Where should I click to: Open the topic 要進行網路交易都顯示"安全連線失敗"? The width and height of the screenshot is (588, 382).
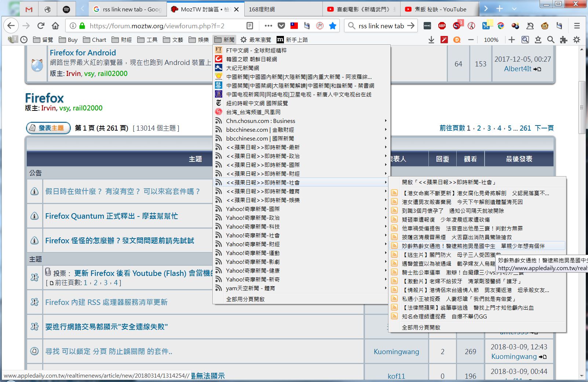pyautogui.click(x=106, y=327)
